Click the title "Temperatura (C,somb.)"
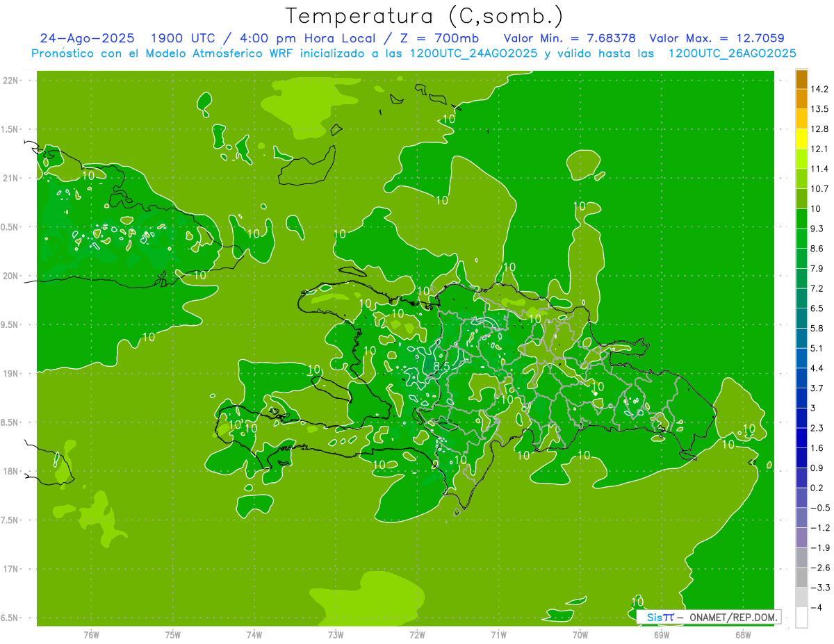The width and height of the screenshot is (834, 644). (425, 15)
